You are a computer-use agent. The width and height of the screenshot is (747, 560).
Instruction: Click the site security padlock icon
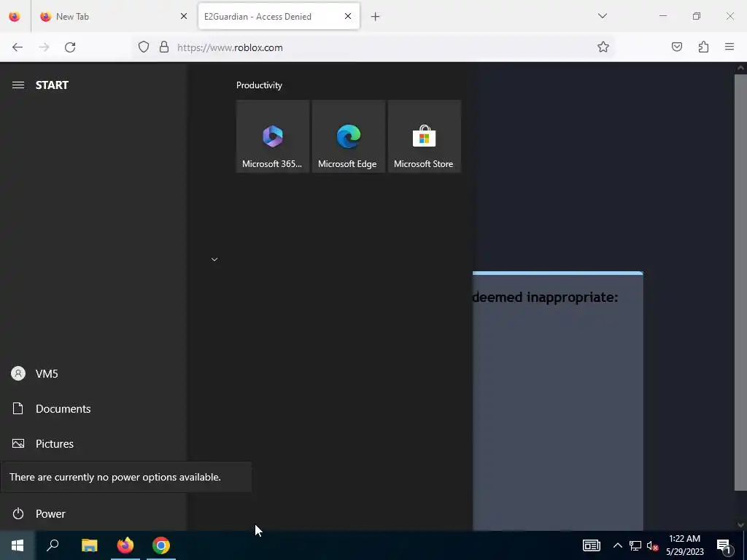(x=164, y=47)
